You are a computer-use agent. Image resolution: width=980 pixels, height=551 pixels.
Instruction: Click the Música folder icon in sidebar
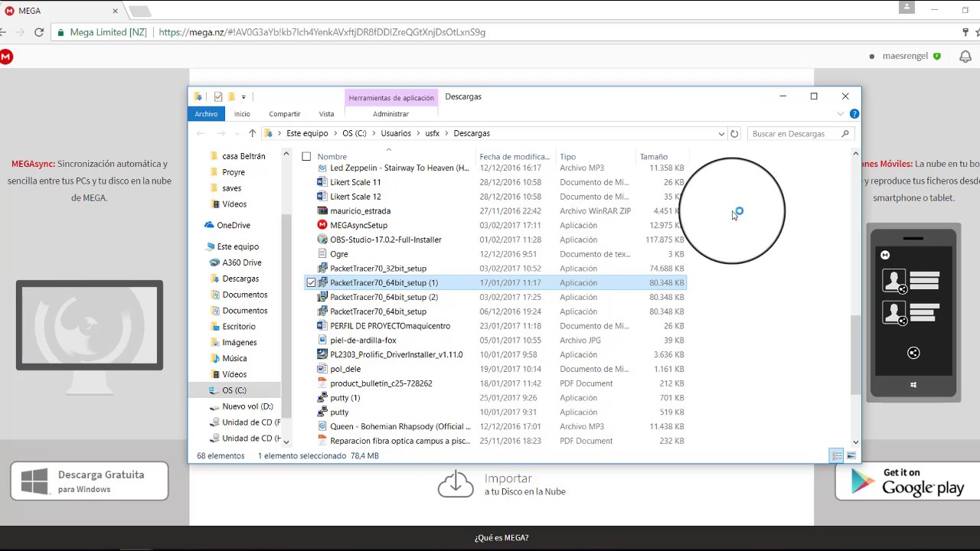coord(215,358)
